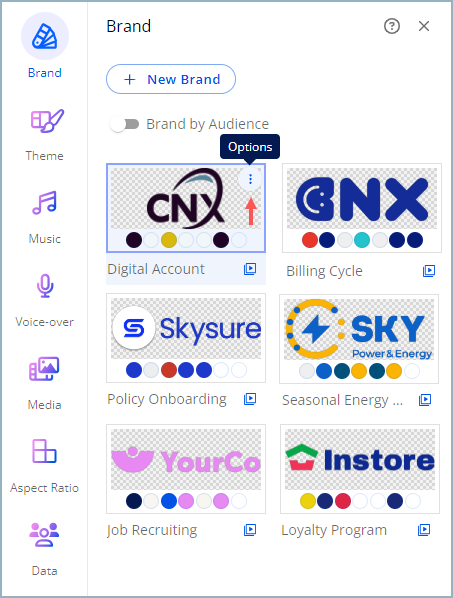
Task: Select the Skysure Policy Onboarding brand thumbnail
Action: pyautogui.click(x=186, y=338)
